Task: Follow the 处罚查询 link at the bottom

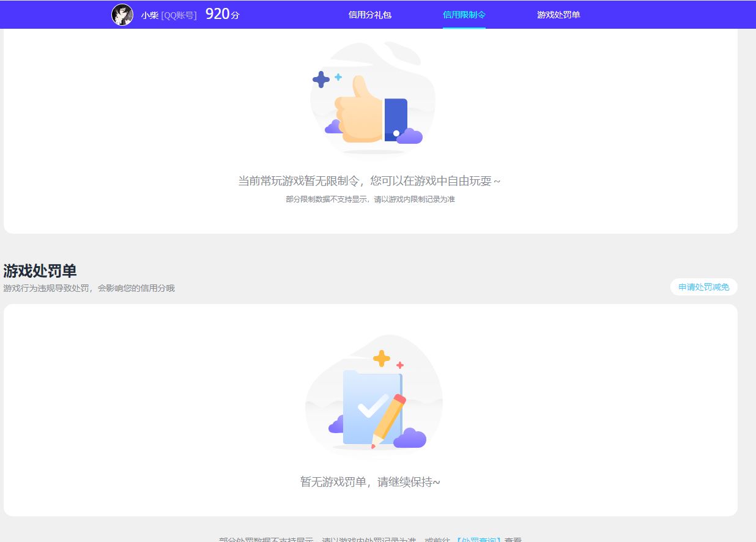Action: [x=478, y=539]
